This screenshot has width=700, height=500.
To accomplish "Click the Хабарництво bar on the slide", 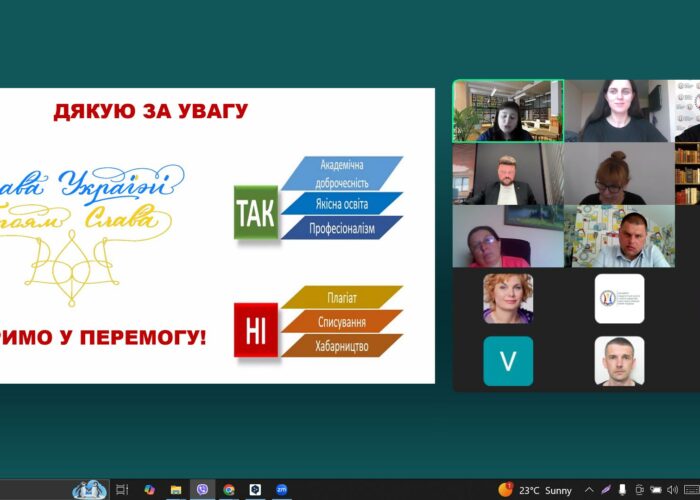I will 343,345.
